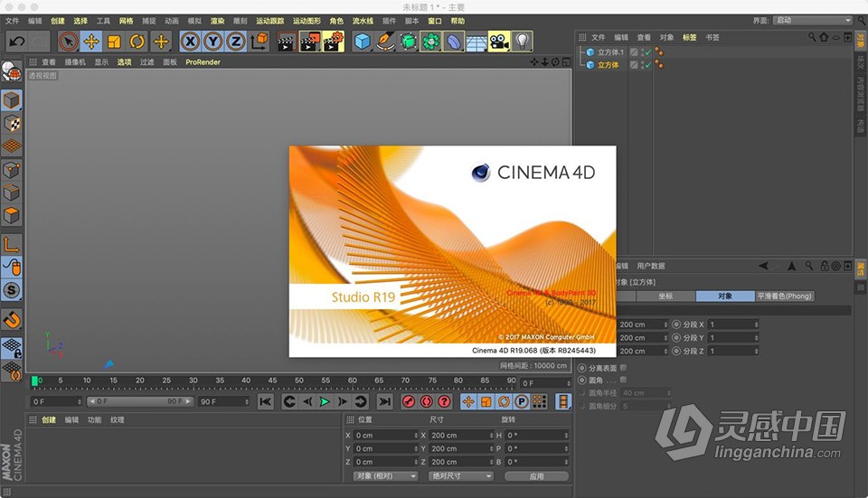Go to end of animation
The image size is (868, 498).
(x=385, y=401)
